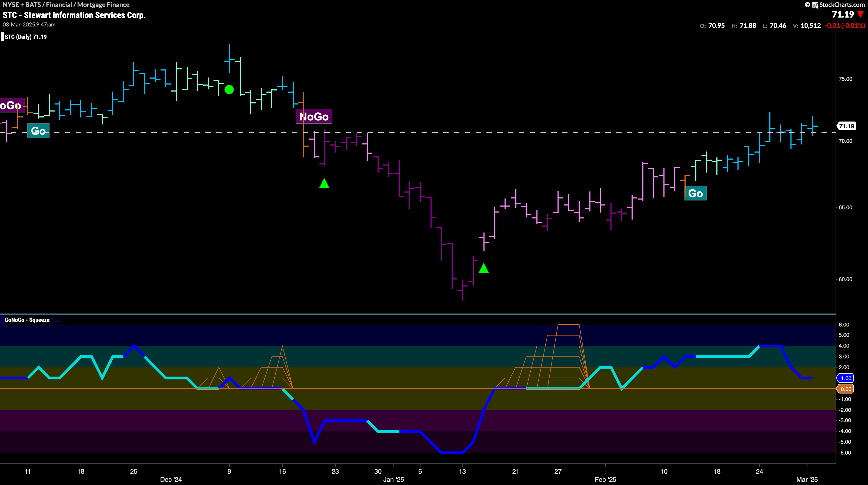Click the blue GoNoGo Squeeze legend marker
868x485 pixels.
click(2, 320)
